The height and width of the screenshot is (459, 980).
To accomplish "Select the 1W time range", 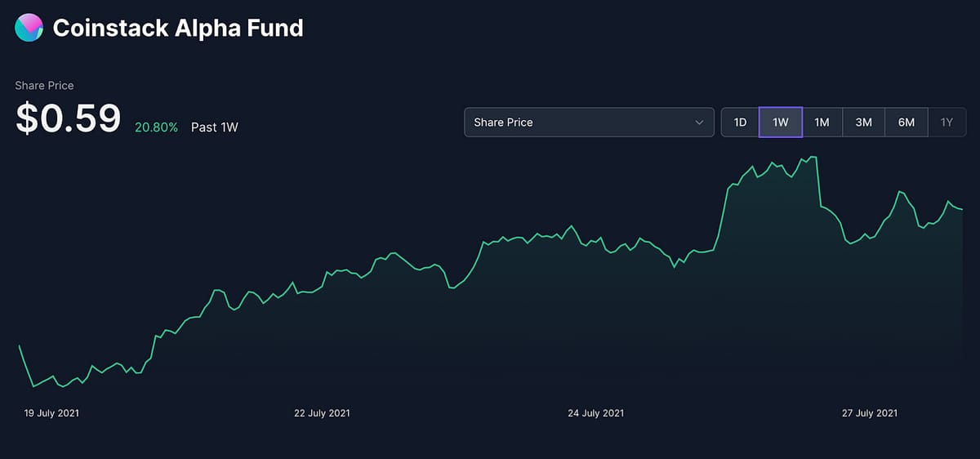I will click(781, 123).
